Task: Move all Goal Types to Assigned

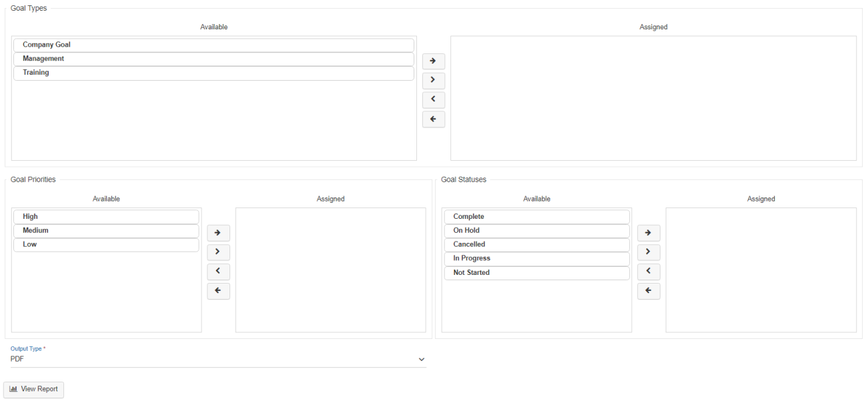Action: (x=434, y=61)
